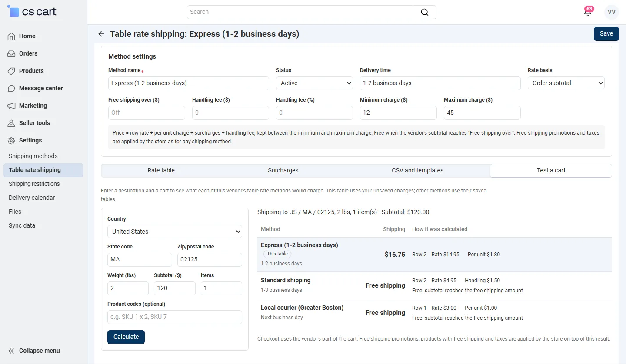Click the State code field
626x364 pixels.
click(x=140, y=259)
